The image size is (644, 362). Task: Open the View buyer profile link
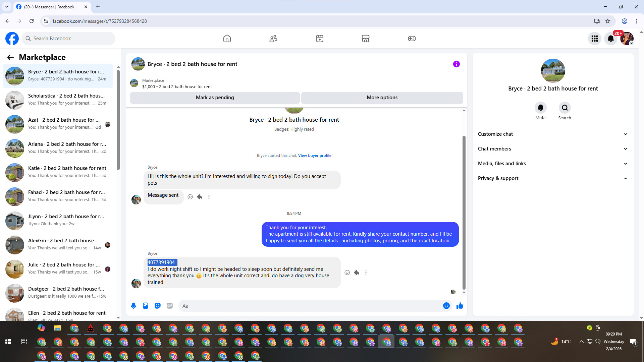pyautogui.click(x=315, y=156)
